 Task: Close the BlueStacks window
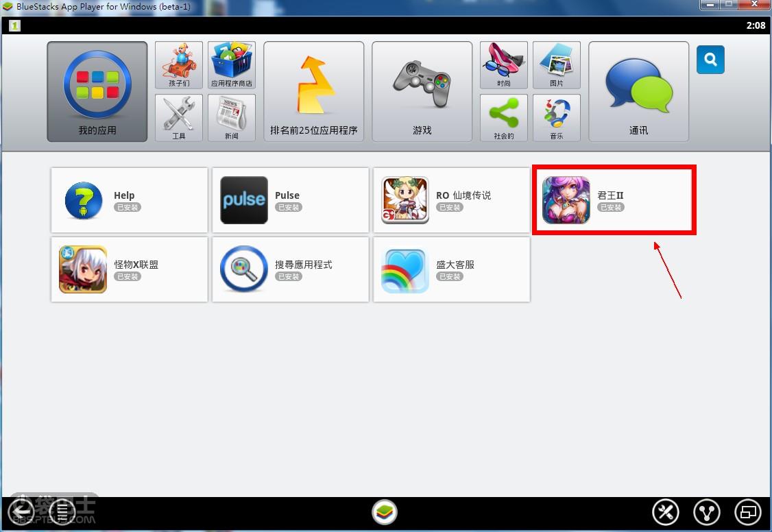pos(753,5)
